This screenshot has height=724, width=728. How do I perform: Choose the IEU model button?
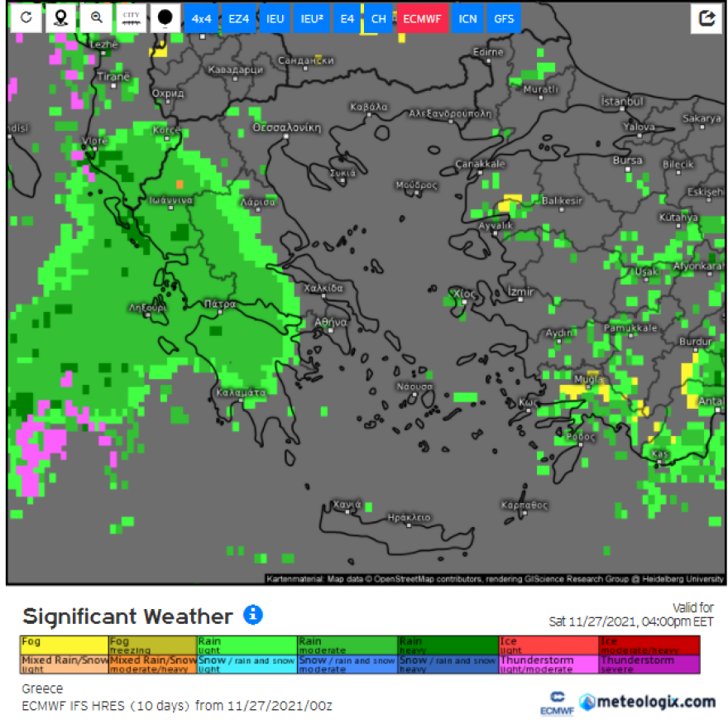[x=275, y=18]
